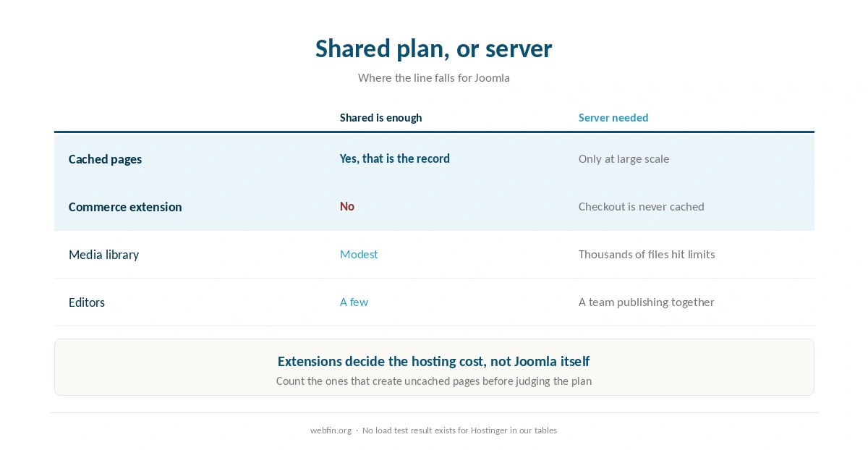The width and height of the screenshot is (868, 450).
Task: Click the "Only at large scale" cell
Action: [x=624, y=158]
